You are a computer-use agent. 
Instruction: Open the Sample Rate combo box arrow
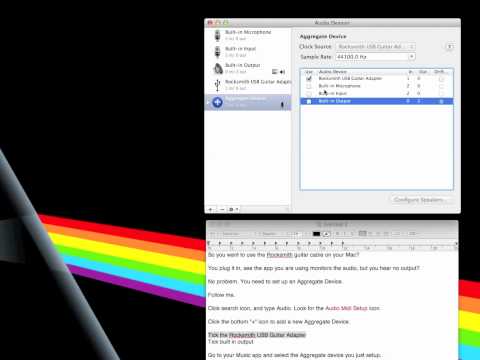click(412, 57)
